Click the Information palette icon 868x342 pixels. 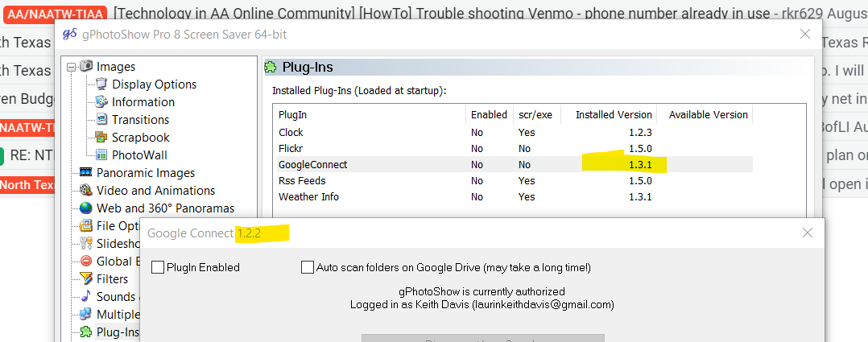click(101, 102)
